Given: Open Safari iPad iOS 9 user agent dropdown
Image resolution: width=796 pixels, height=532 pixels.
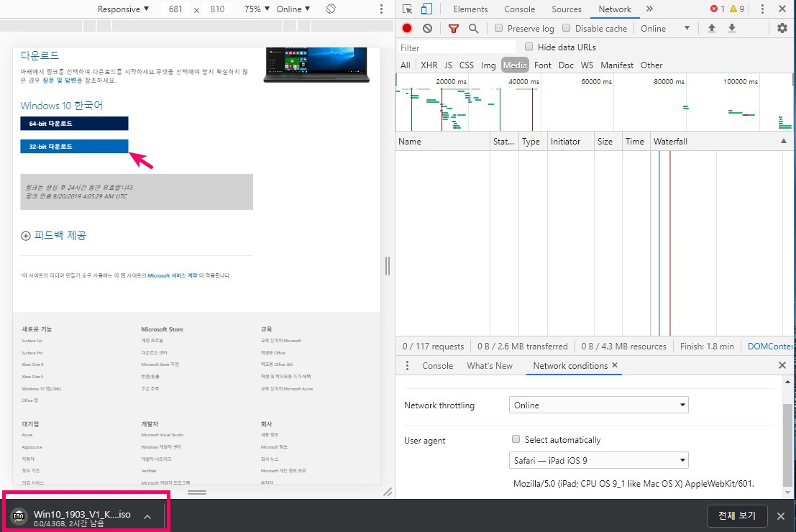Looking at the screenshot, I should coord(598,460).
